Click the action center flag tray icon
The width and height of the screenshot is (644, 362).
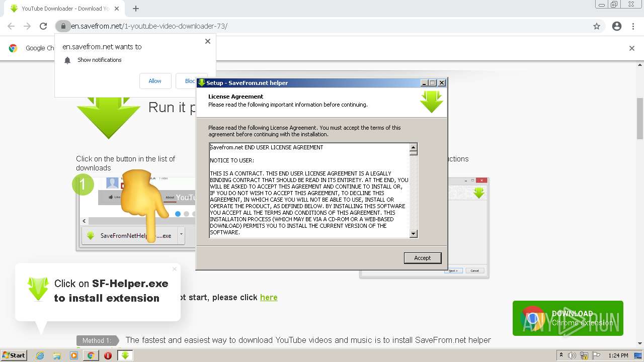tap(597, 355)
